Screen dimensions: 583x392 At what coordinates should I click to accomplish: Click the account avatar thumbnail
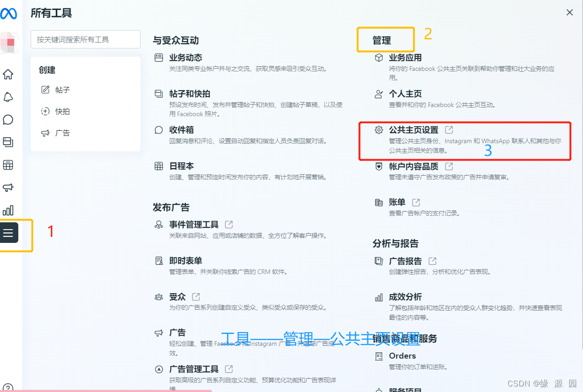(9, 43)
